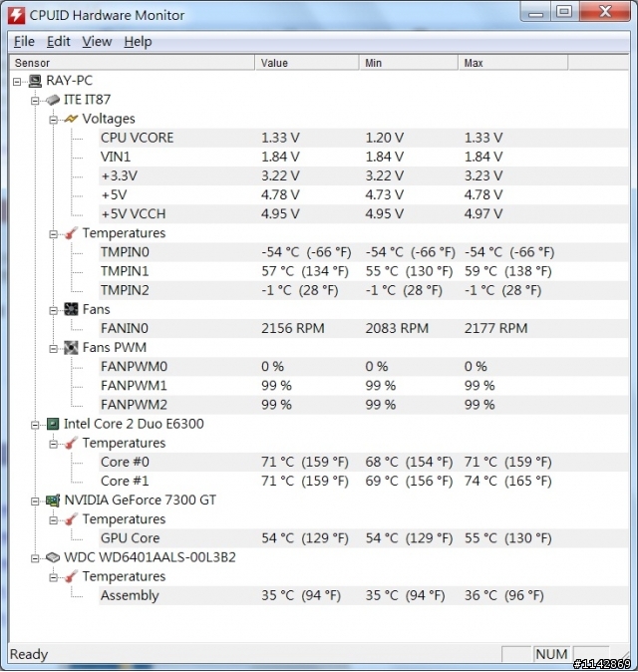638x672 pixels.
Task: Select the TMPIN1 sensor row
Action: click(x=363, y=271)
